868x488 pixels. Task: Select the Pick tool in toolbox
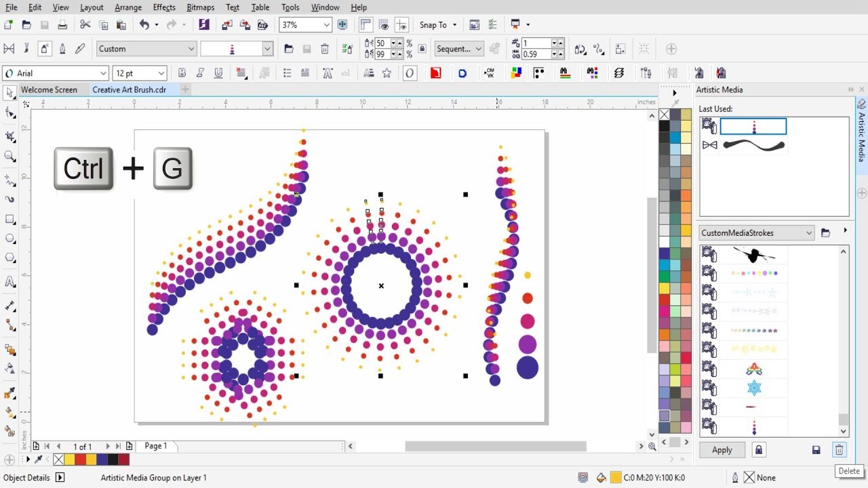click(x=10, y=92)
